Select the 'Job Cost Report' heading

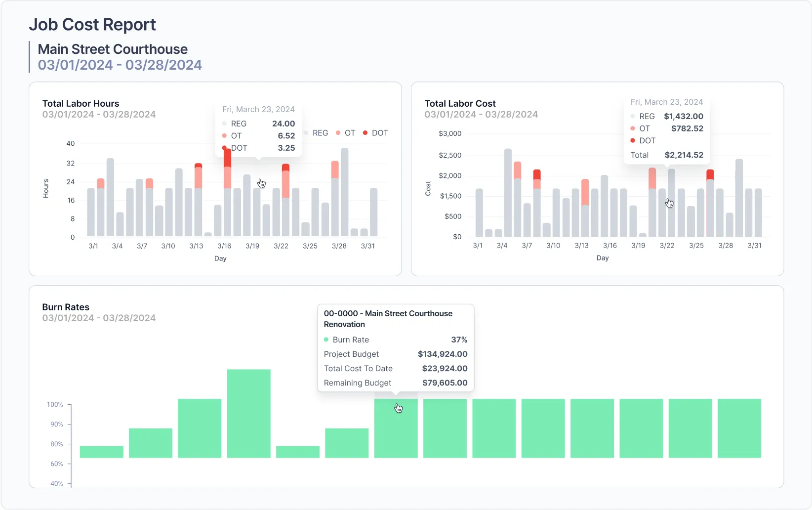click(x=92, y=24)
